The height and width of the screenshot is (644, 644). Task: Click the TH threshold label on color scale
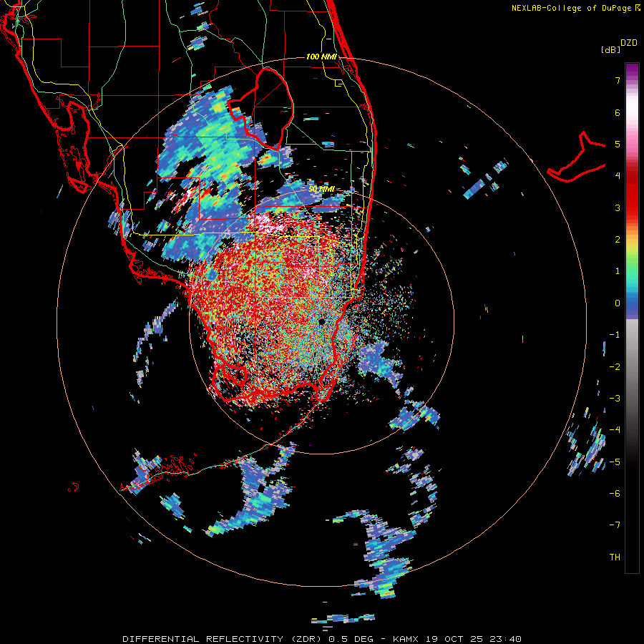pyautogui.click(x=615, y=557)
